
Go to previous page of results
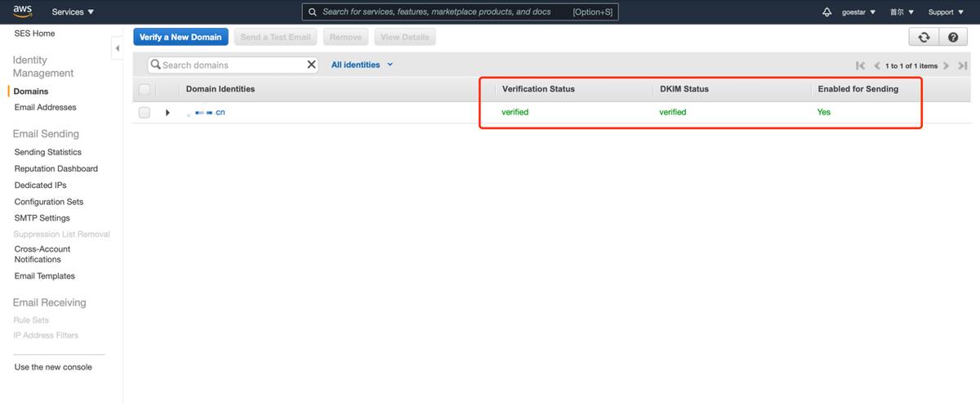click(877, 65)
